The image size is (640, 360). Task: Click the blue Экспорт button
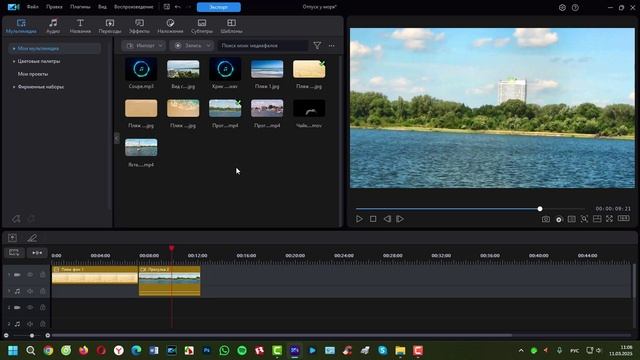[x=219, y=7]
